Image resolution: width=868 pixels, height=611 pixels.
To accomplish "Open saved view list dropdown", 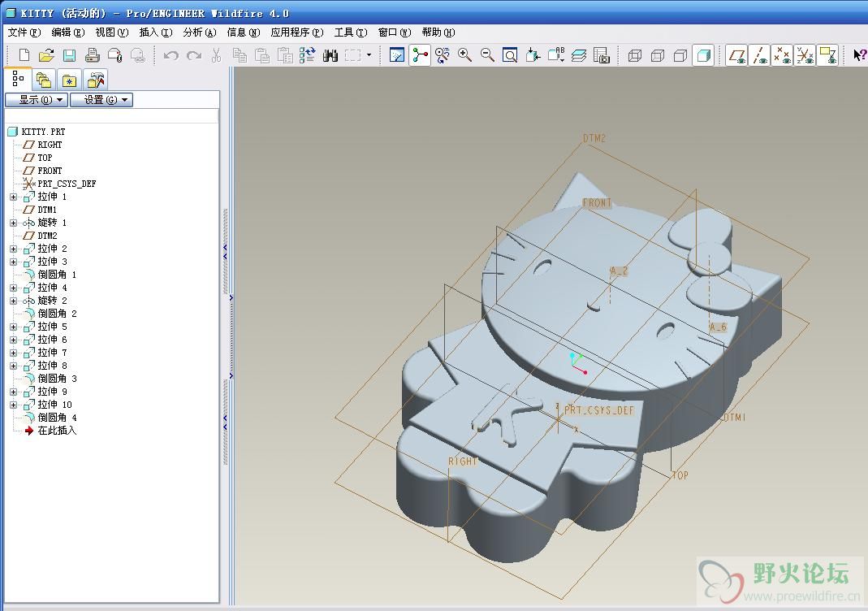I will [x=555, y=54].
